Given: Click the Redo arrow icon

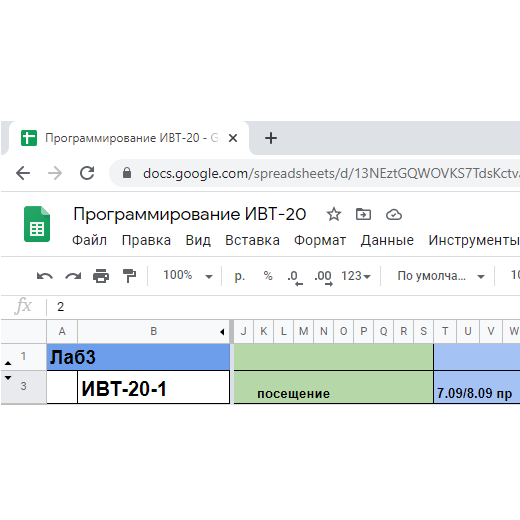Looking at the screenshot, I should point(73,276).
